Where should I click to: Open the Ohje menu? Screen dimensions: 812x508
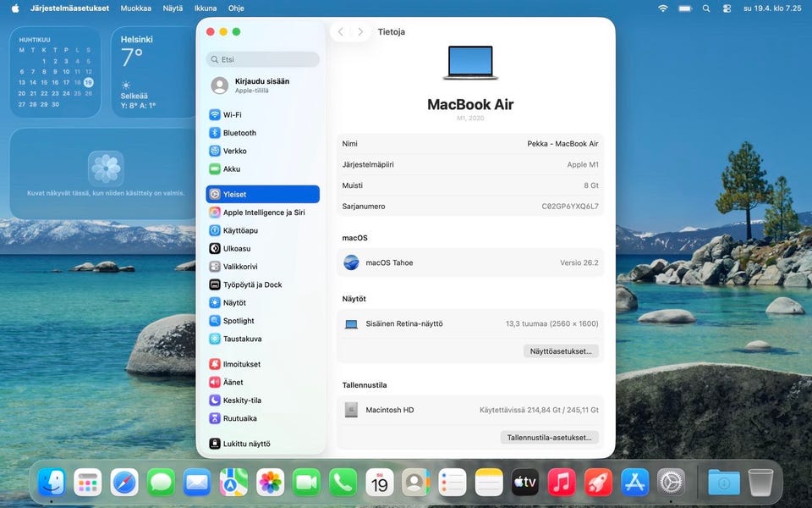[236, 8]
